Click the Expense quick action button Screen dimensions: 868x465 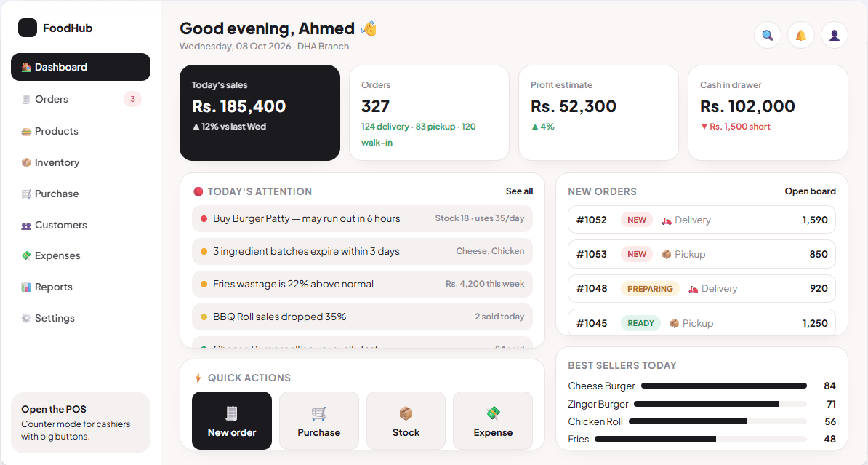493,421
